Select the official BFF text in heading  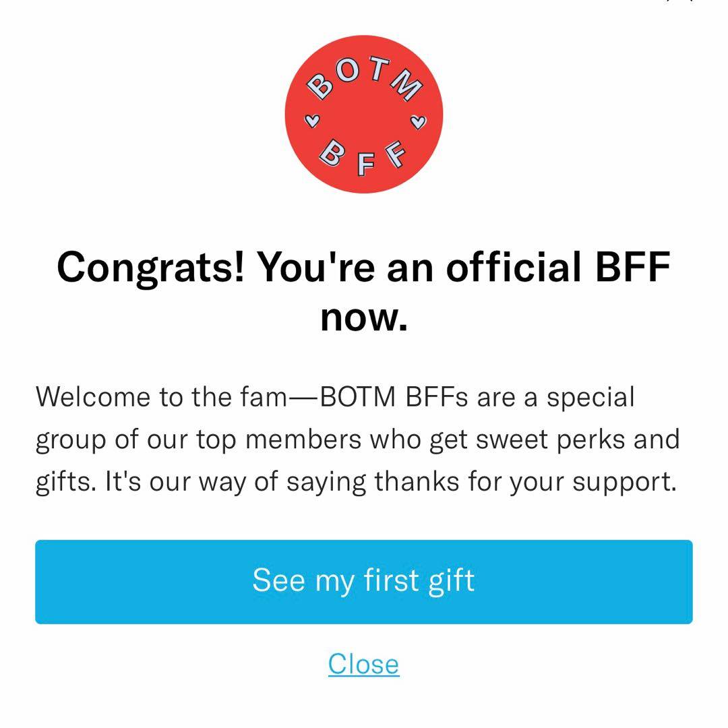tap(558, 268)
